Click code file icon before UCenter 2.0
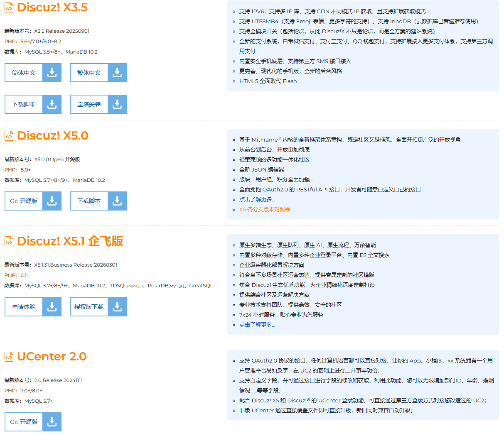This screenshot has width=504, height=436. tap(9, 357)
